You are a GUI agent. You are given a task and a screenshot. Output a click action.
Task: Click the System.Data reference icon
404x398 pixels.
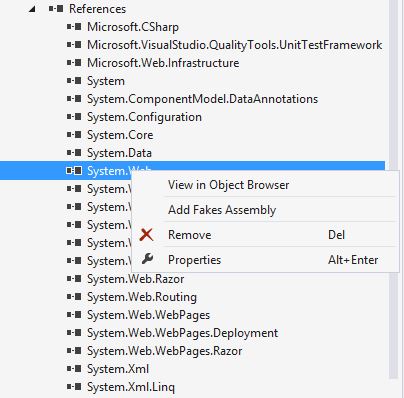[74, 153]
